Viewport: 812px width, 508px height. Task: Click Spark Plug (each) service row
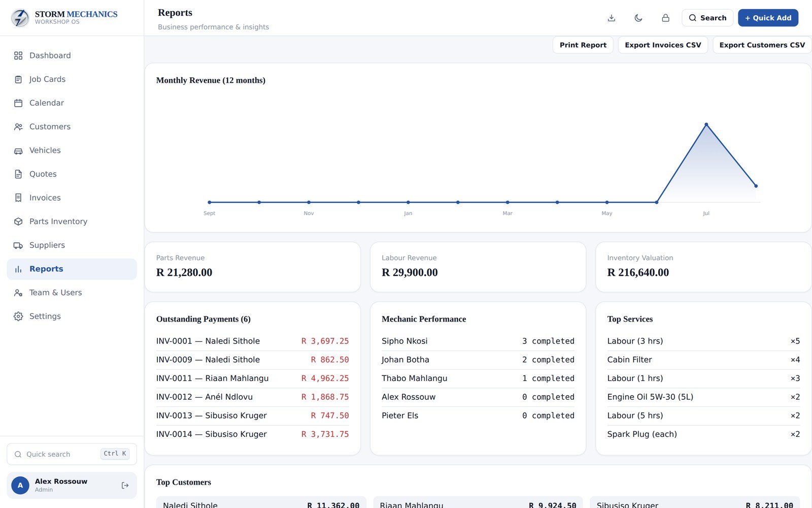[703, 434]
